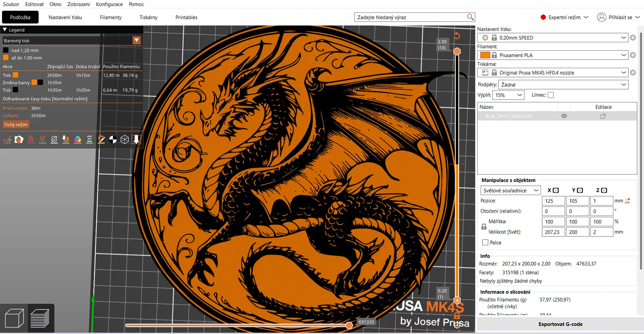Toggle seams broken-link icon in legend toolbar
The height and width of the screenshot is (334, 644).
tap(54, 139)
